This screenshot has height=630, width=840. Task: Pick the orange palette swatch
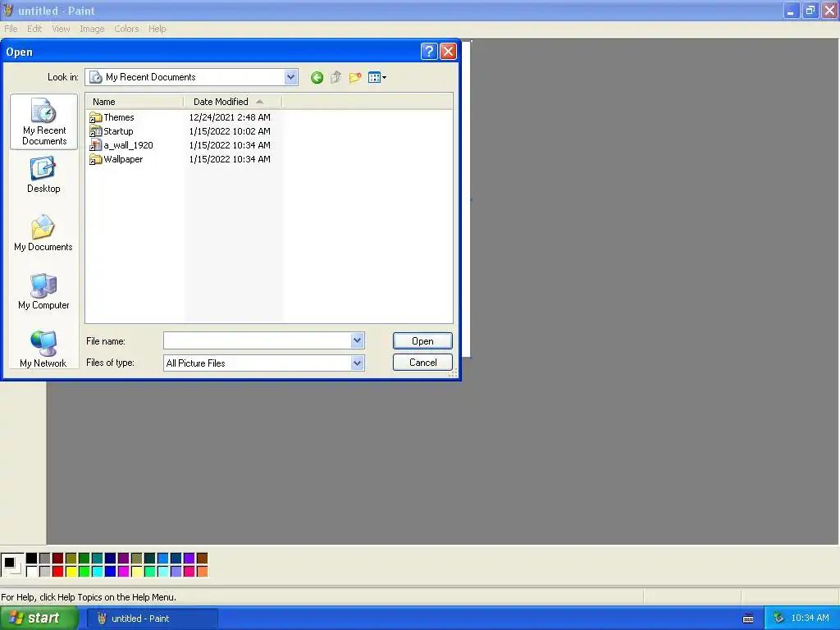[202, 572]
